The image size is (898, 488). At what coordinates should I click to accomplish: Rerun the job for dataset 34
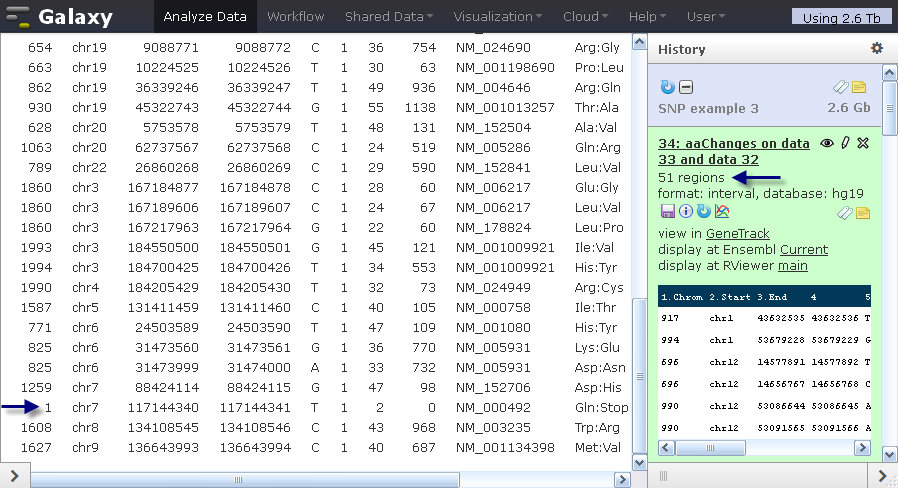703,211
